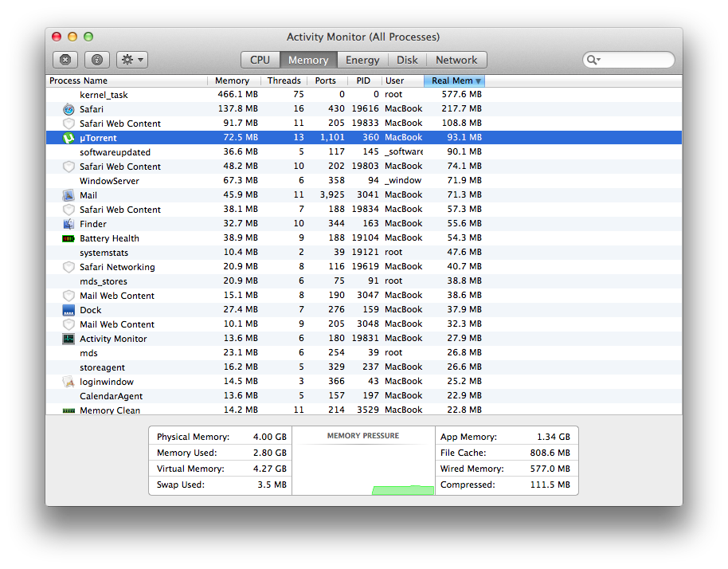
Task: Select the softwareupdated process
Action: click(x=364, y=152)
